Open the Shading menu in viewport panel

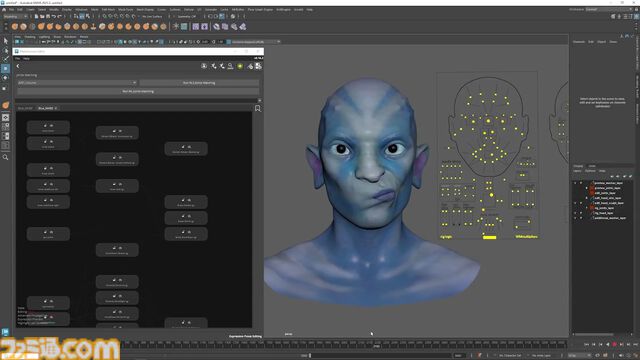tap(30, 37)
